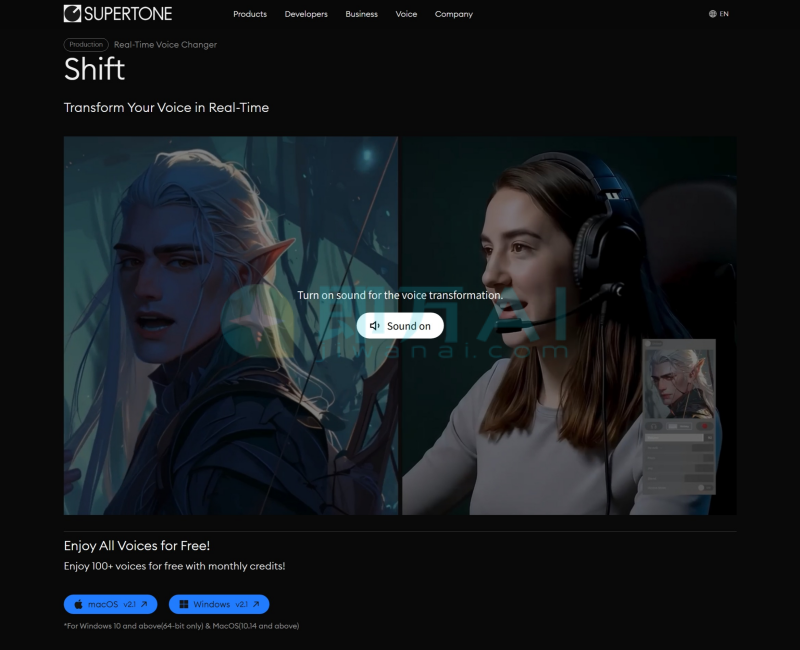
Task: Switch language using the EN label
Action: pyautogui.click(x=724, y=14)
